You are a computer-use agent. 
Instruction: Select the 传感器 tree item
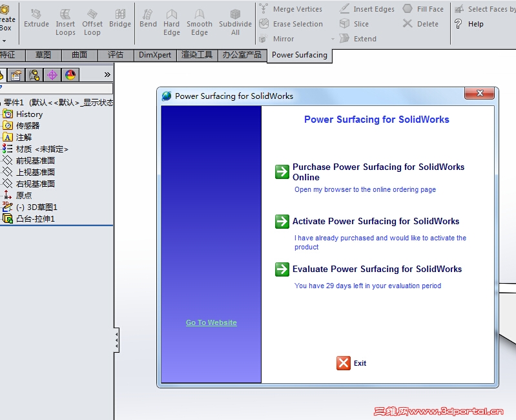click(x=21, y=126)
